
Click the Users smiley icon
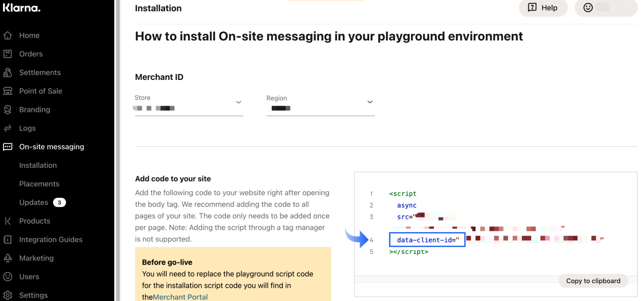click(x=8, y=277)
